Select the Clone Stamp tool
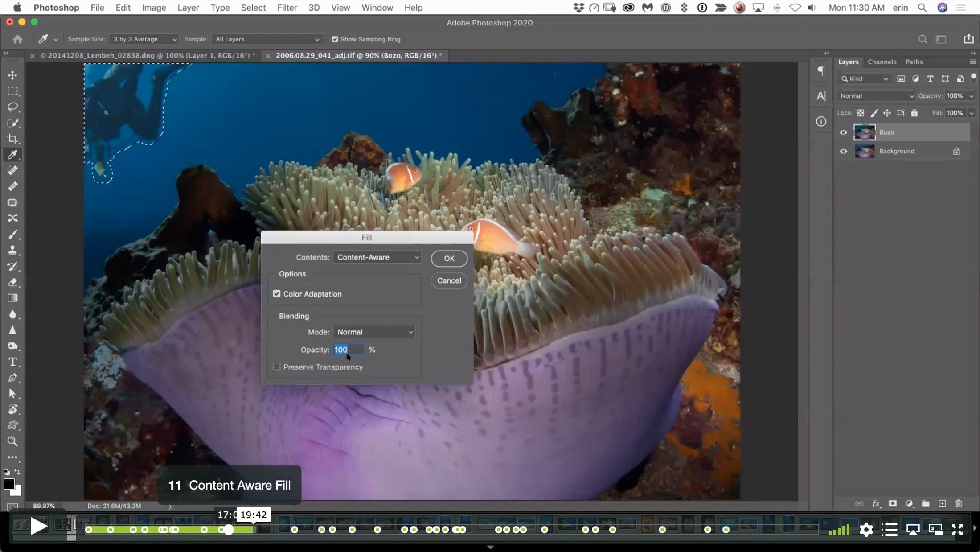 tap(12, 250)
